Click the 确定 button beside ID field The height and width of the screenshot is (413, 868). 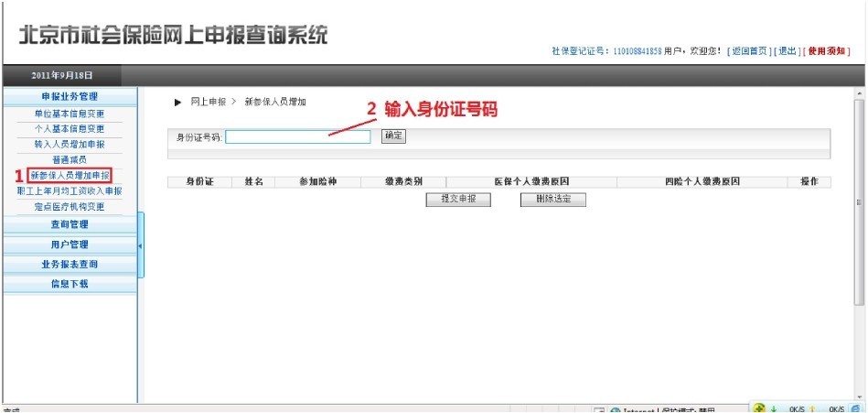tap(393, 136)
